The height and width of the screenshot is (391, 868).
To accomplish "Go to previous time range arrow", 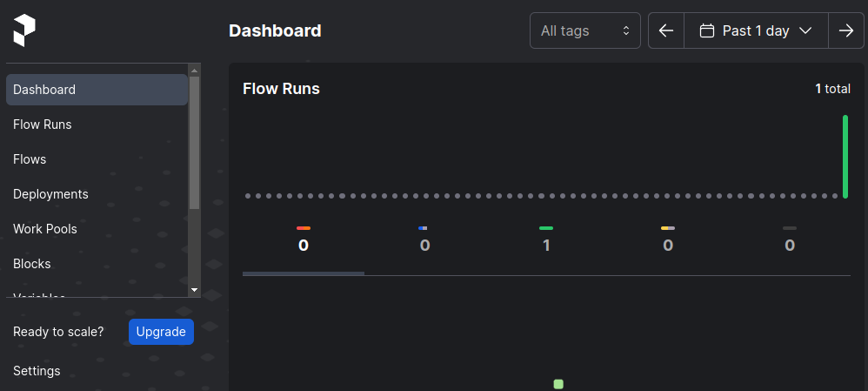I will coord(666,30).
